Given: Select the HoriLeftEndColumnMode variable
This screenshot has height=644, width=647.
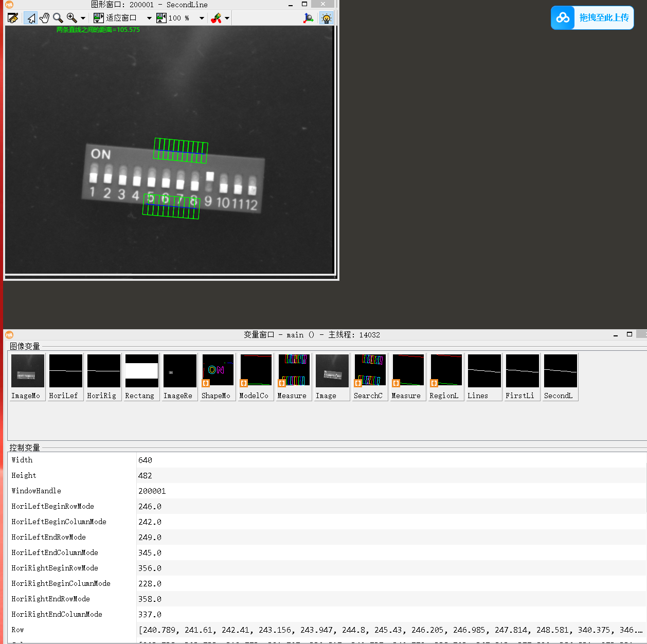Looking at the screenshot, I should (x=55, y=552).
